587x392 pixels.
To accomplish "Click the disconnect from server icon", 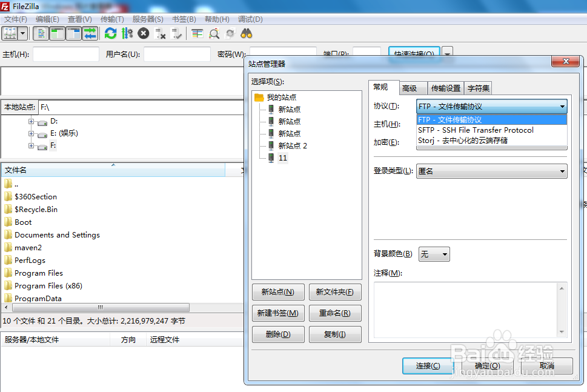I will tap(160, 34).
